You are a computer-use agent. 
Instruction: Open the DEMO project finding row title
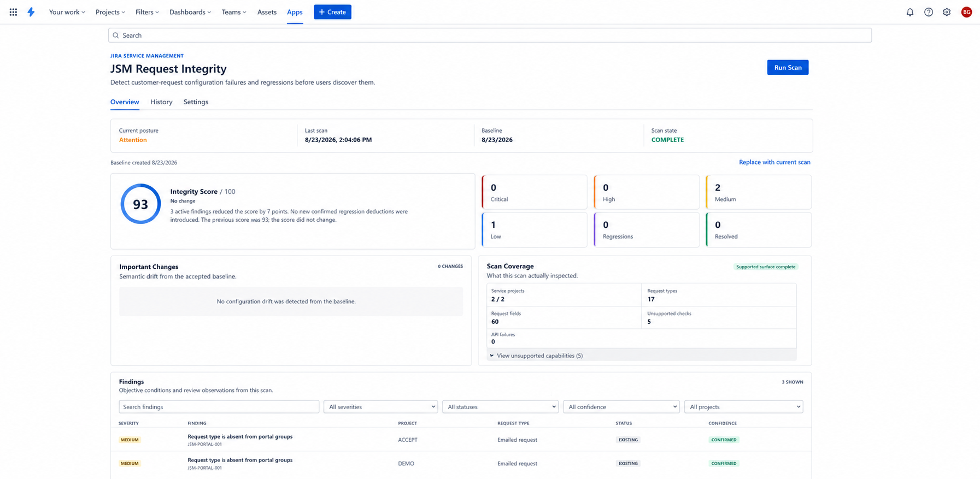[x=240, y=460]
